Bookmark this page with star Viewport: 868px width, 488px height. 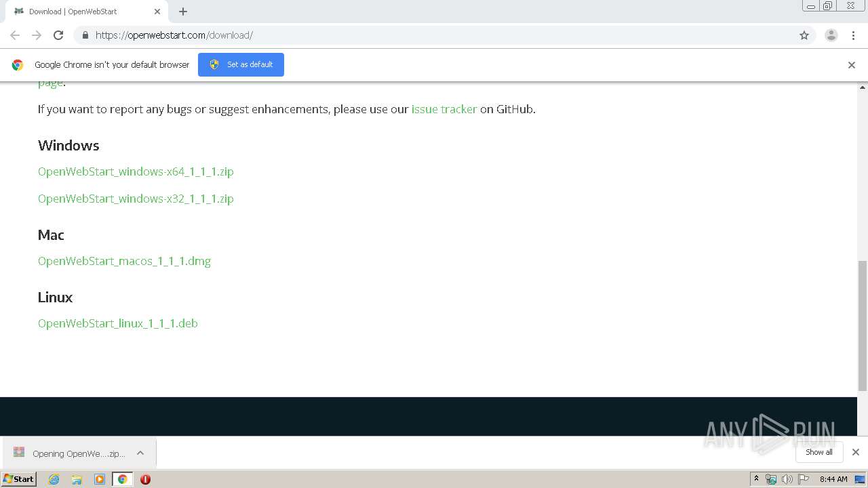(x=804, y=35)
